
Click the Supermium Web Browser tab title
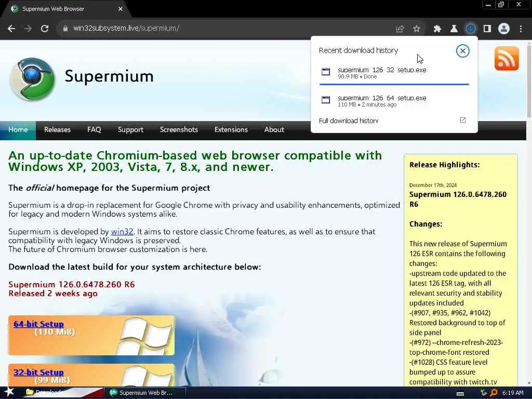[x=54, y=9]
